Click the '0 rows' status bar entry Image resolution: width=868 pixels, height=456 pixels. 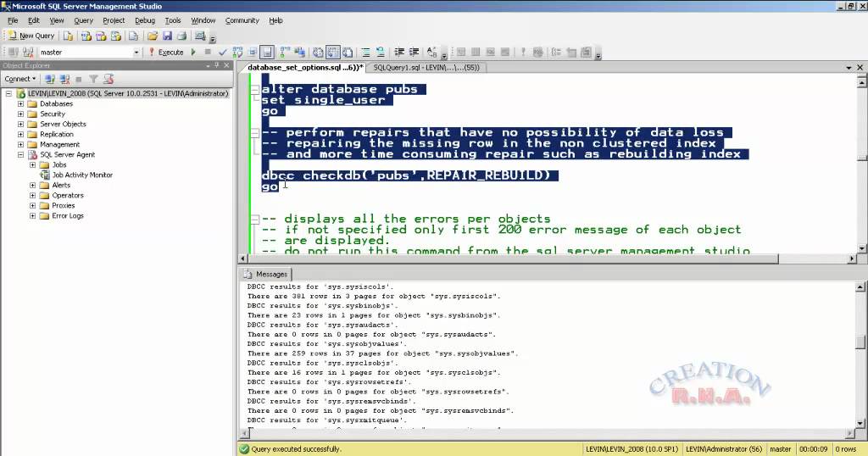click(x=845, y=449)
